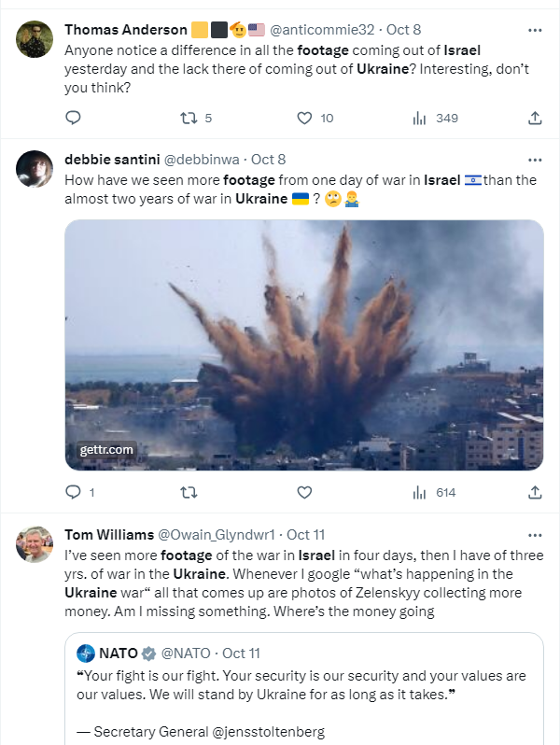The height and width of the screenshot is (745, 560).
Task: Open the explosion image from gettr.com
Action: click(304, 344)
